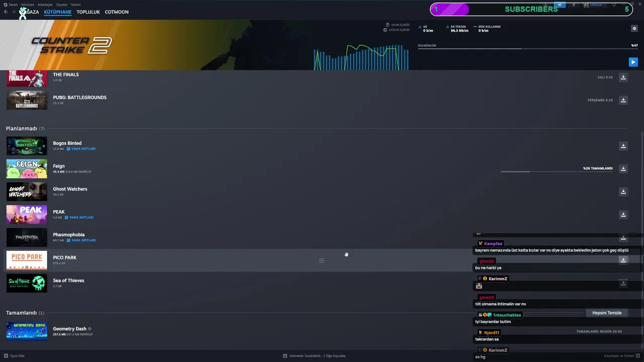Click info icon next to Geometry Dash
This screenshot has height=362, width=644.
tap(90, 329)
